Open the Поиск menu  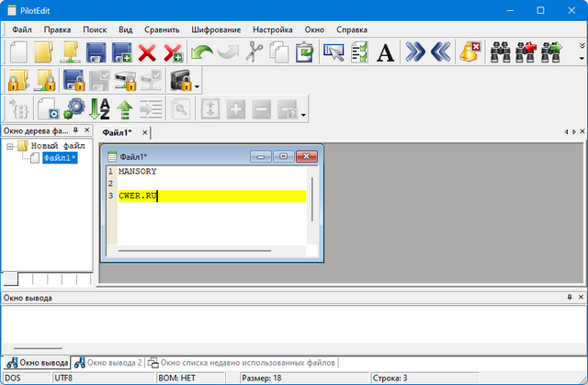(x=95, y=29)
